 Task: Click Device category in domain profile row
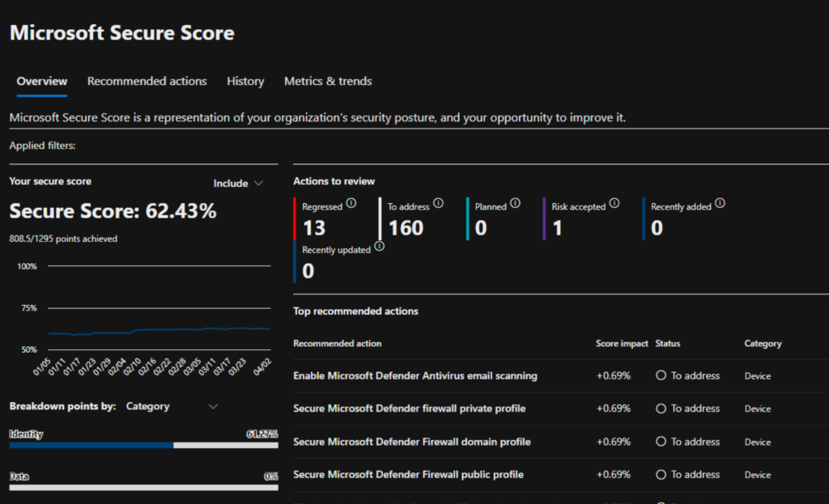(758, 443)
